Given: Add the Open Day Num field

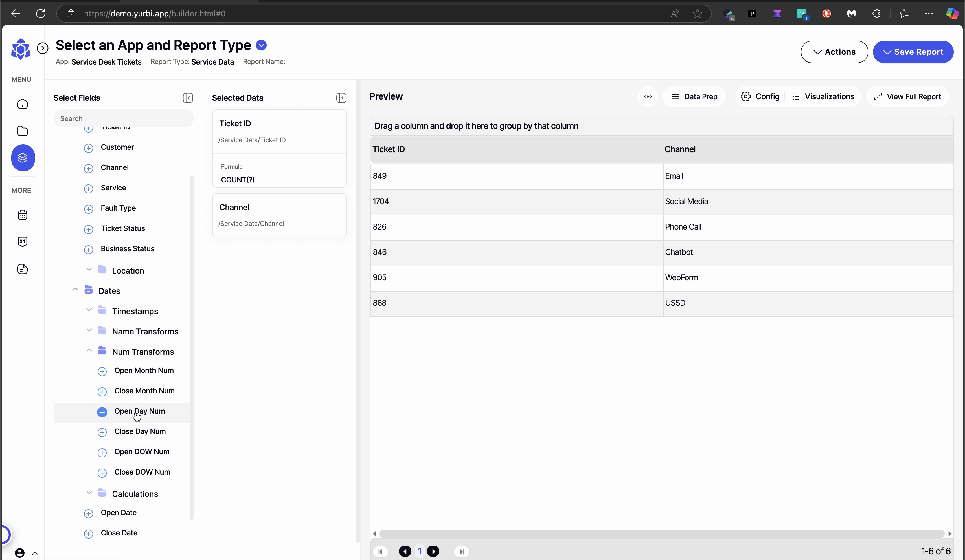Looking at the screenshot, I should 102,412.
